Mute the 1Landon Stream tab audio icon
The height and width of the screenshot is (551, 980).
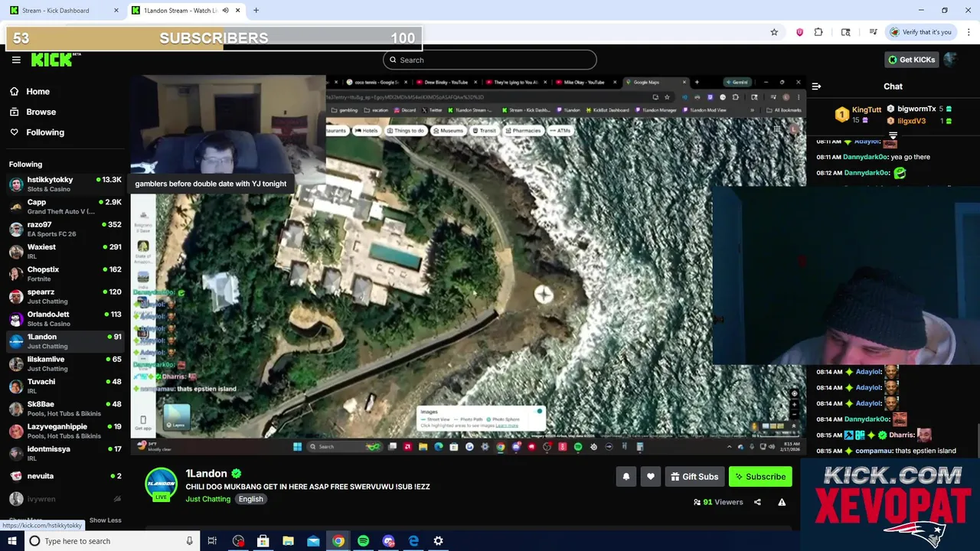tap(225, 11)
